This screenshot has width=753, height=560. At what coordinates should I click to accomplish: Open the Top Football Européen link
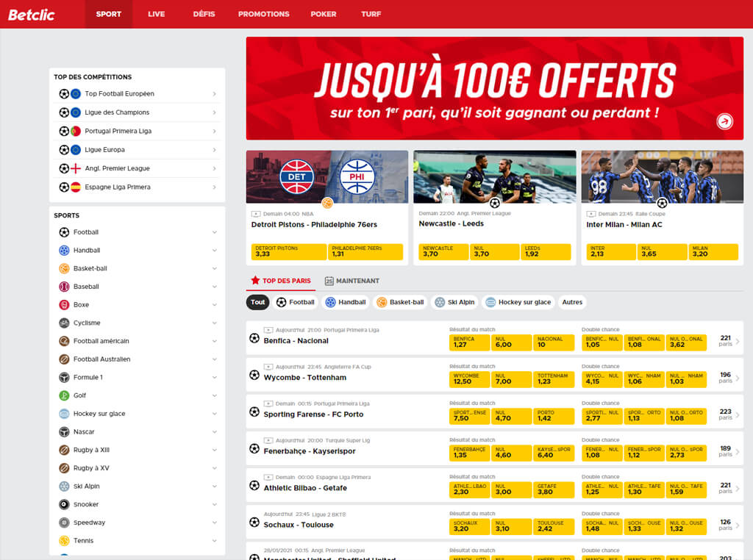138,94
